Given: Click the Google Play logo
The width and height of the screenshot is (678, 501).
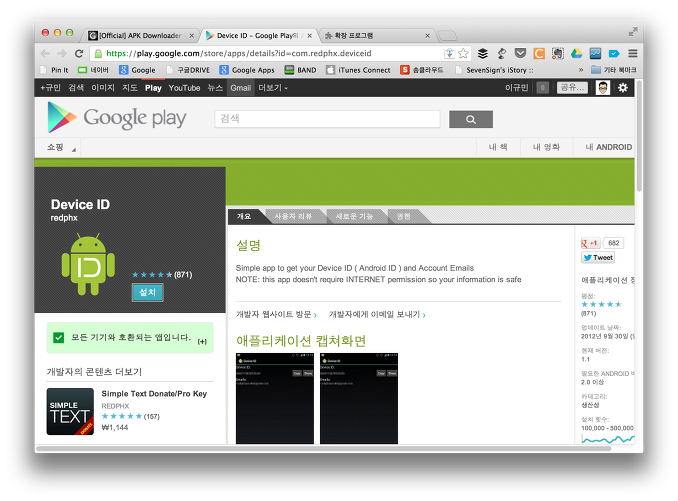Looking at the screenshot, I should pyautogui.click(x=117, y=118).
